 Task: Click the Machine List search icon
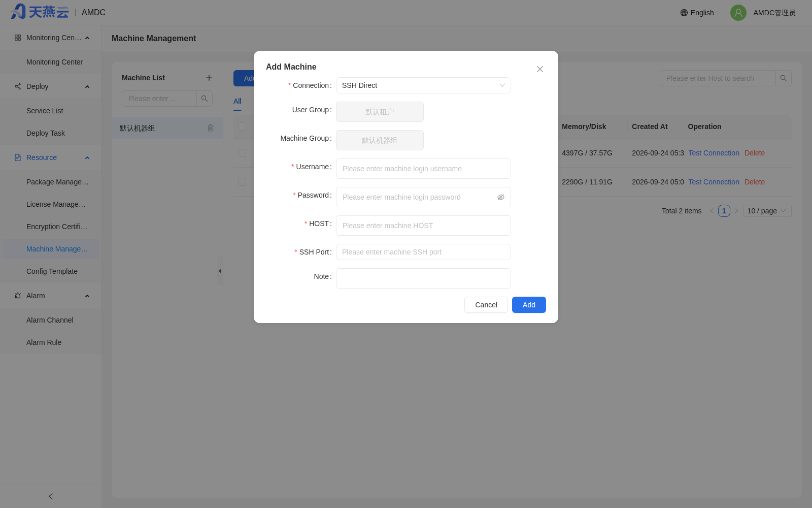(x=205, y=99)
